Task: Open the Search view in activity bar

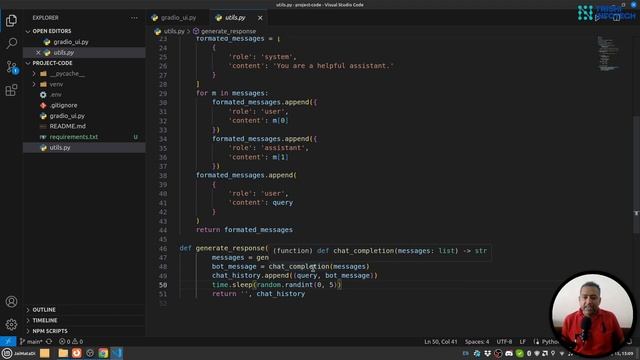Action: 11,43
